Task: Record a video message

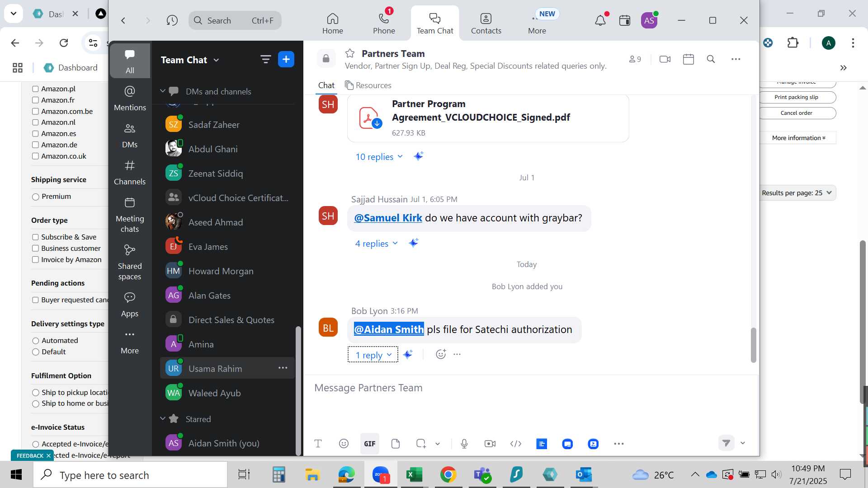Action: click(x=490, y=444)
